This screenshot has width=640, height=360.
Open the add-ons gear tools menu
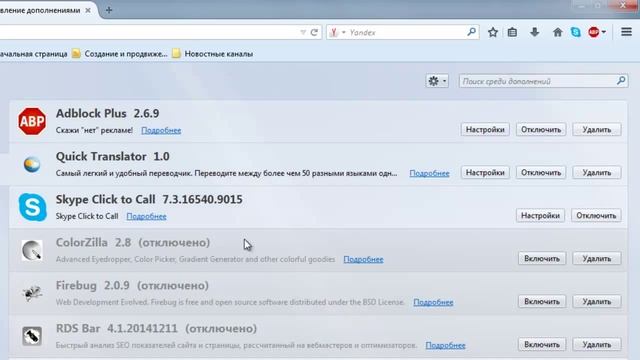point(437,81)
